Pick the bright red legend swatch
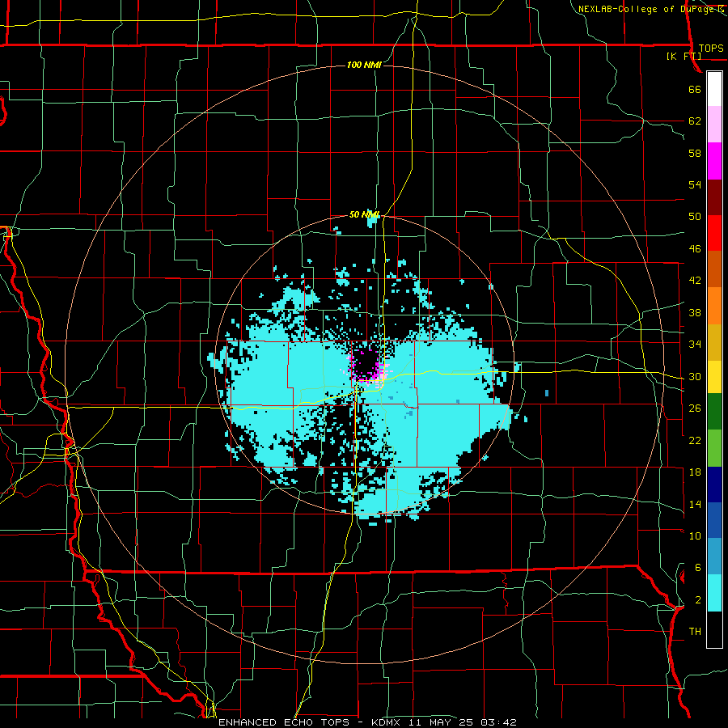This screenshot has height=728, width=728. point(714,233)
